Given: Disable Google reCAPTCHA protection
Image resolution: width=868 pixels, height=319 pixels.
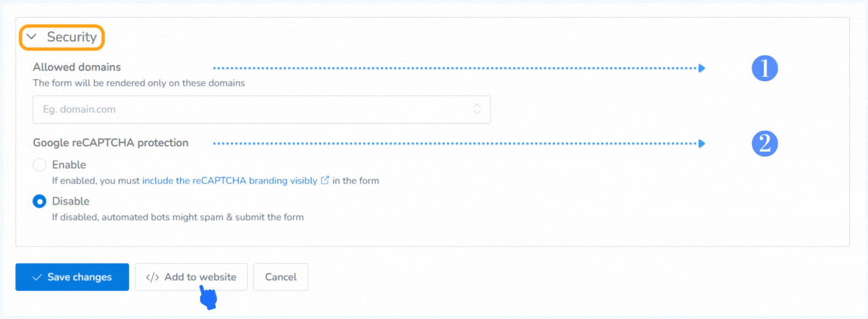Looking at the screenshot, I should 39,201.
